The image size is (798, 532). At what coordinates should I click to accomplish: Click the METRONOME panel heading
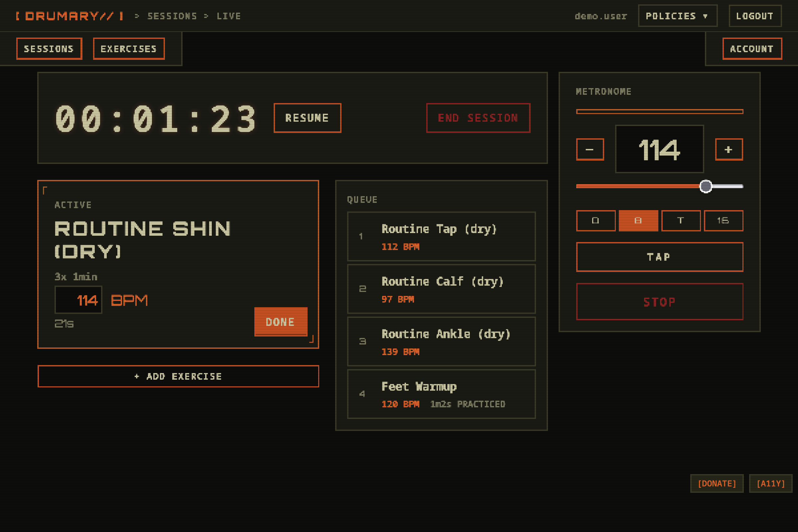coord(603,92)
